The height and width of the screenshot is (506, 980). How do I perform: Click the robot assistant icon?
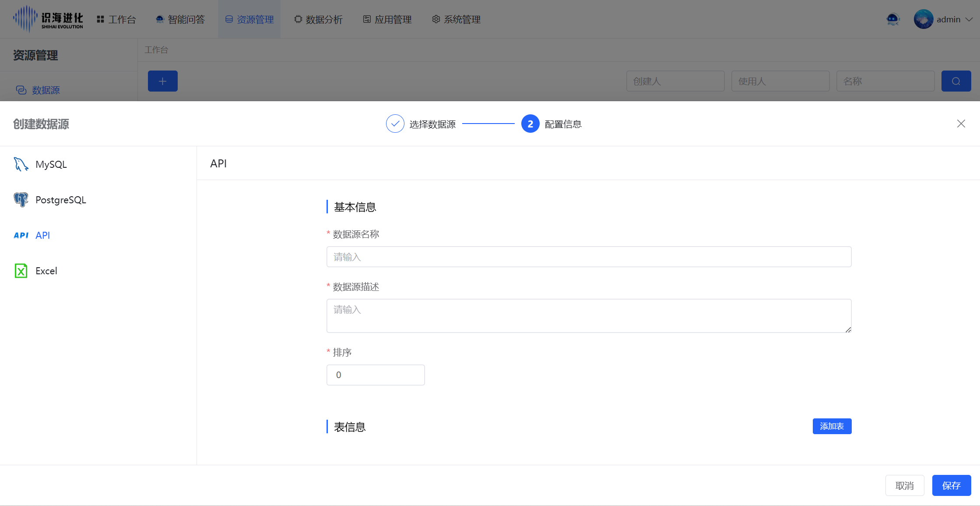892,19
